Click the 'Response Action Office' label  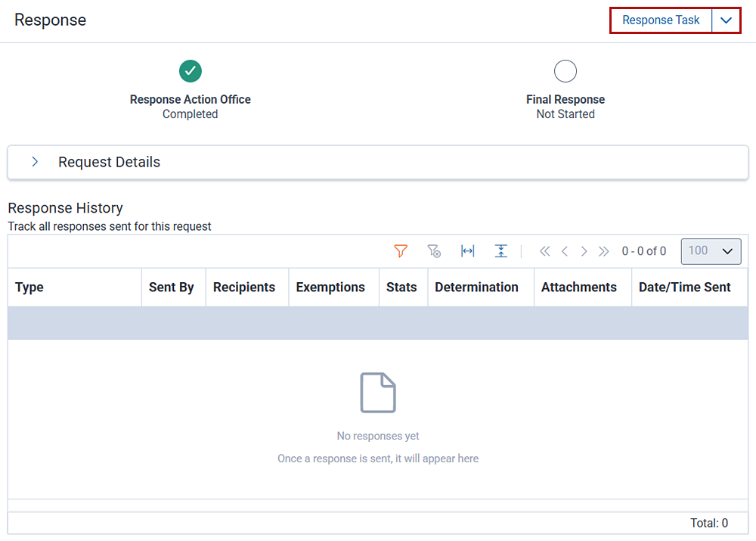pos(190,99)
